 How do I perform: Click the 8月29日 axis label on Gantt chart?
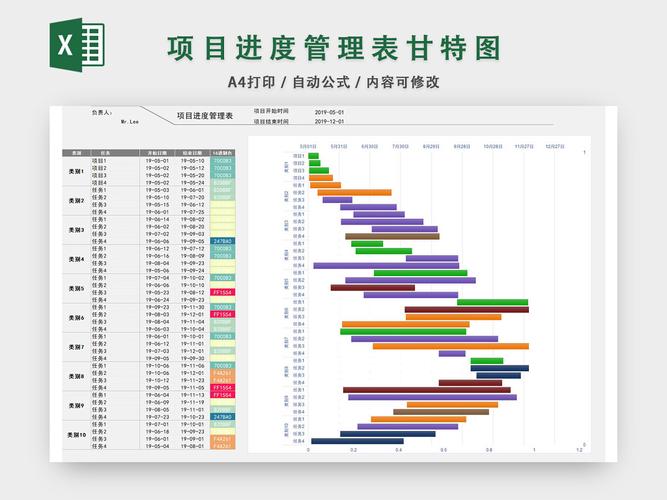click(431, 146)
